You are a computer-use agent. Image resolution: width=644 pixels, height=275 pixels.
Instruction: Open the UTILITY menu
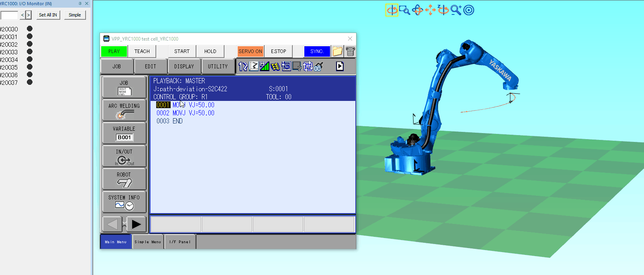pos(218,66)
